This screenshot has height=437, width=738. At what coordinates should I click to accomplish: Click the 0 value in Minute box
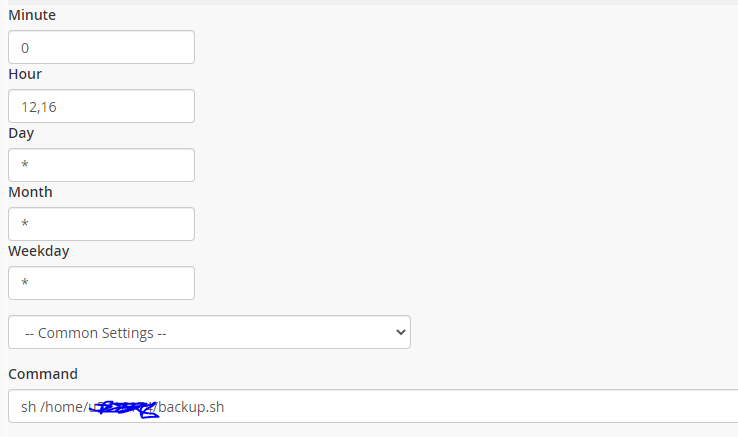pos(25,48)
